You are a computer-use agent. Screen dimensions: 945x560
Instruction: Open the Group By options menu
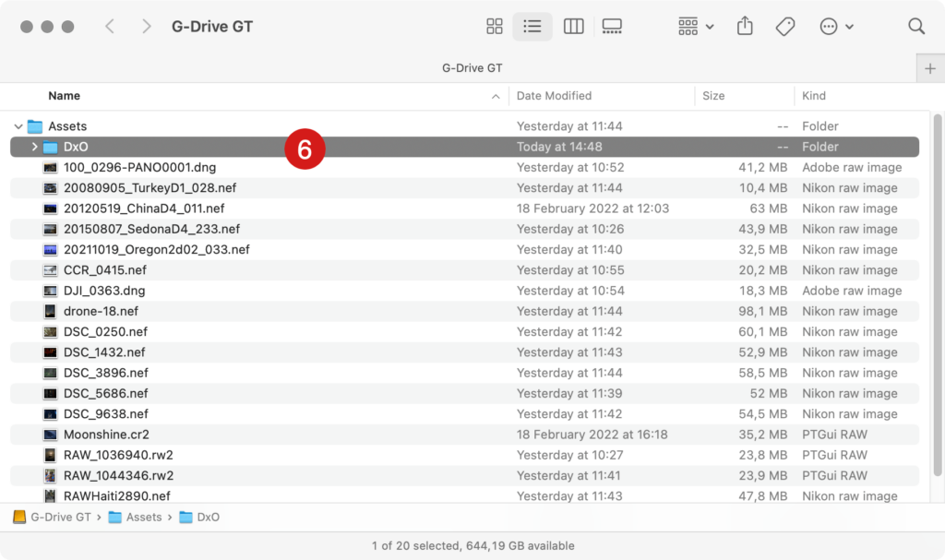click(x=696, y=27)
